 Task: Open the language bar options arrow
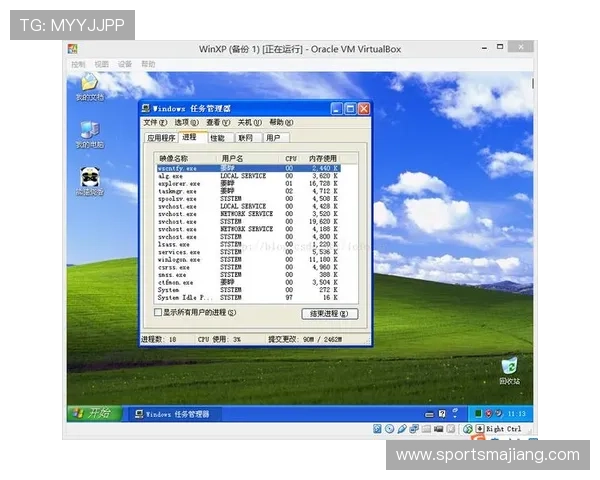(455, 416)
